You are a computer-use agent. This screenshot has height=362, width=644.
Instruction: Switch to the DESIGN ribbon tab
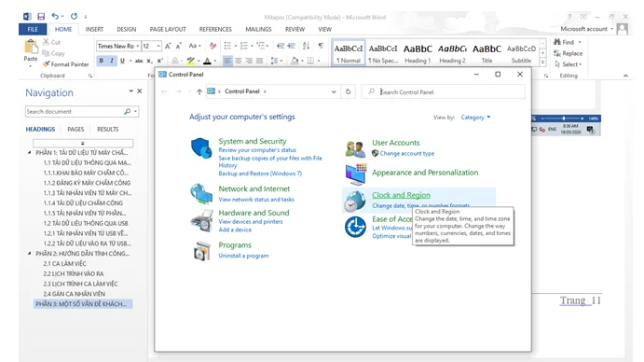[x=127, y=29]
